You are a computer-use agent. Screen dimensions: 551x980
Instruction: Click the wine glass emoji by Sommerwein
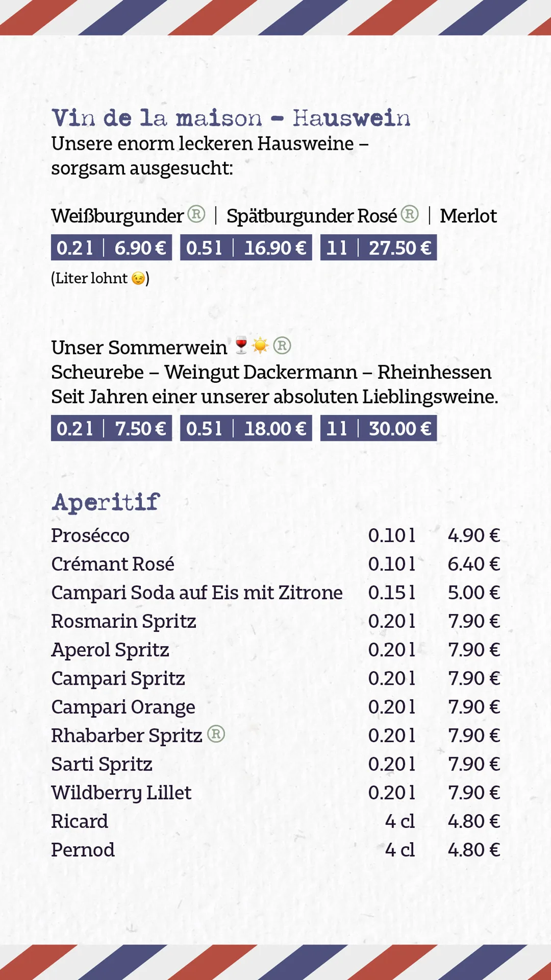tap(241, 346)
